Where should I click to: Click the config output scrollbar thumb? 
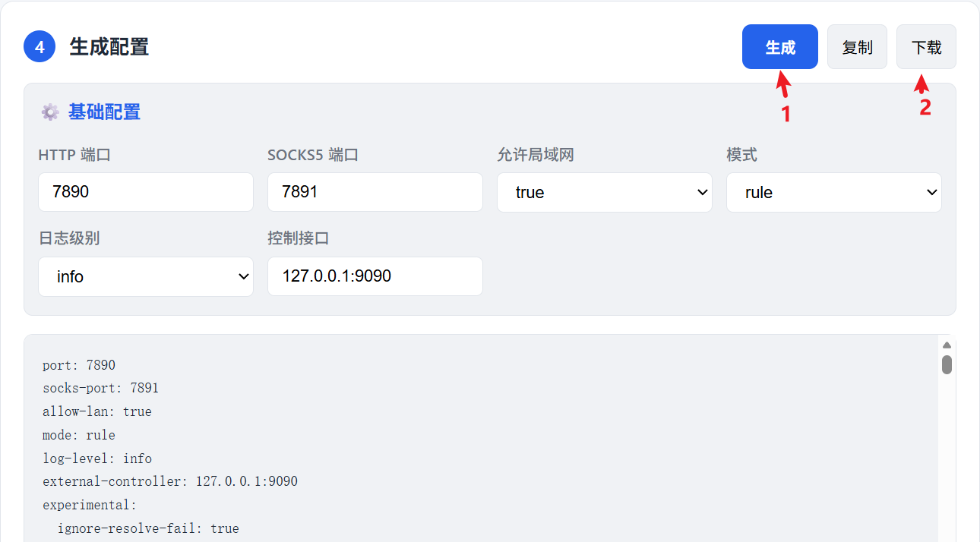pos(947,365)
